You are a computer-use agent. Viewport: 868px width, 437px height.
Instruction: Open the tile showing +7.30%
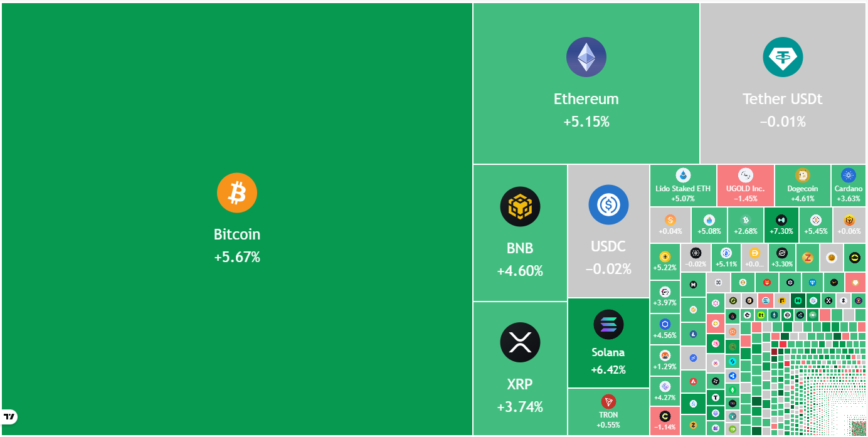click(x=781, y=225)
